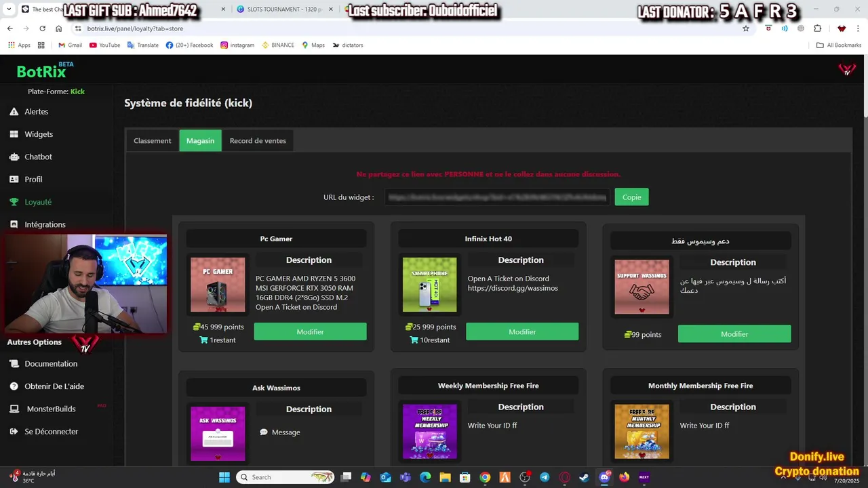Open Telegram from the taskbar
The width and height of the screenshot is (868, 488).
545,477
